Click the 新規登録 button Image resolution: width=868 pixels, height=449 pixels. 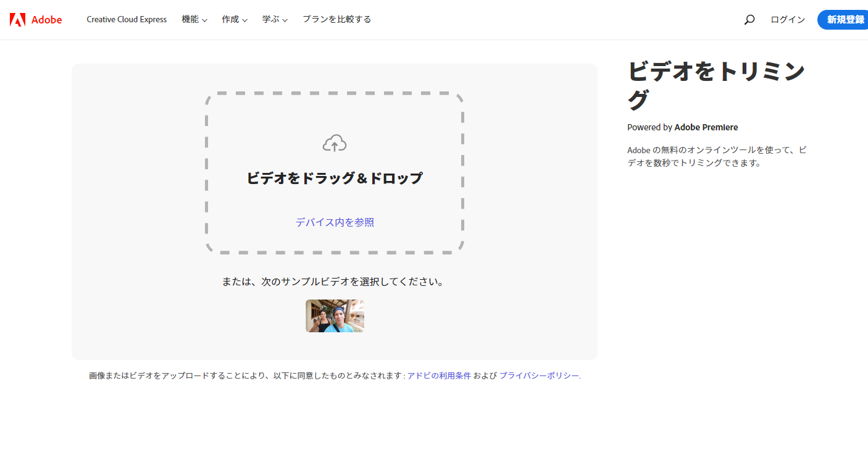coord(844,20)
